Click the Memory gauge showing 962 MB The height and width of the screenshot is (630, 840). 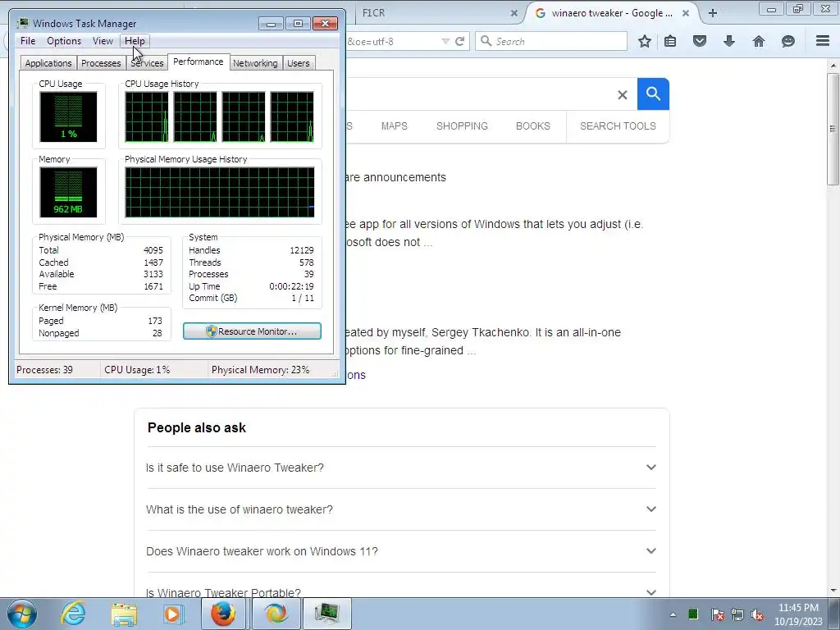69,192
